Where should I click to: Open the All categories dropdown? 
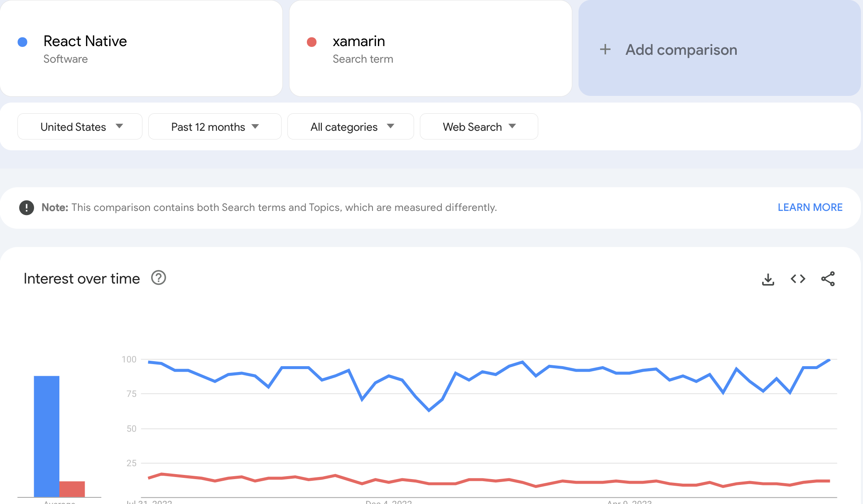pos(351,127)
